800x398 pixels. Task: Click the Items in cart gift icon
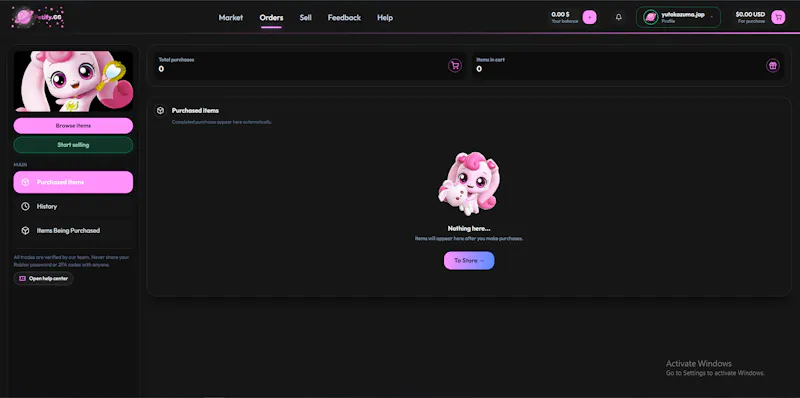coord(772,66)
